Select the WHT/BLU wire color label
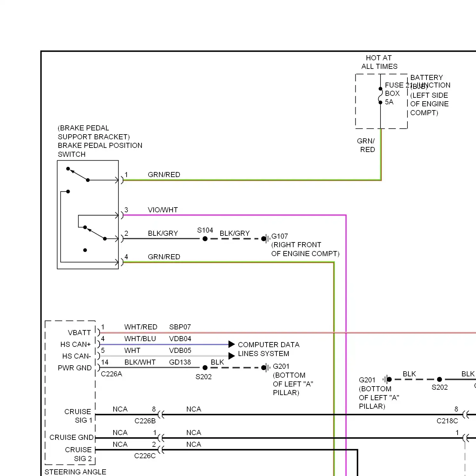 click(x=140, y=339)
